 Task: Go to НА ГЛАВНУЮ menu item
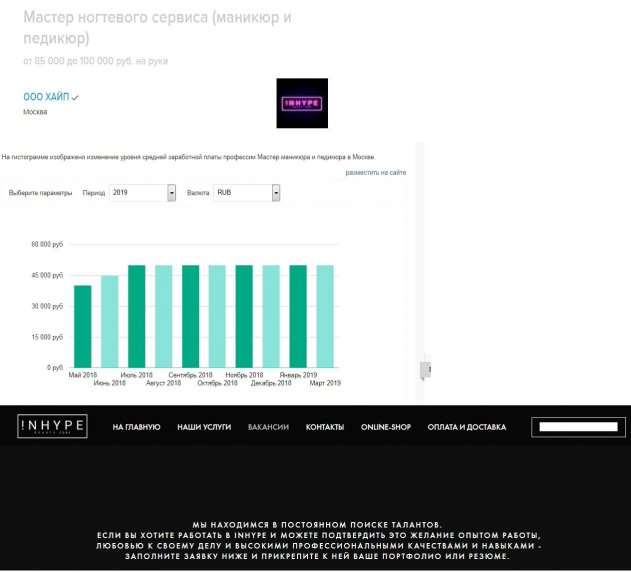(136, 427)
